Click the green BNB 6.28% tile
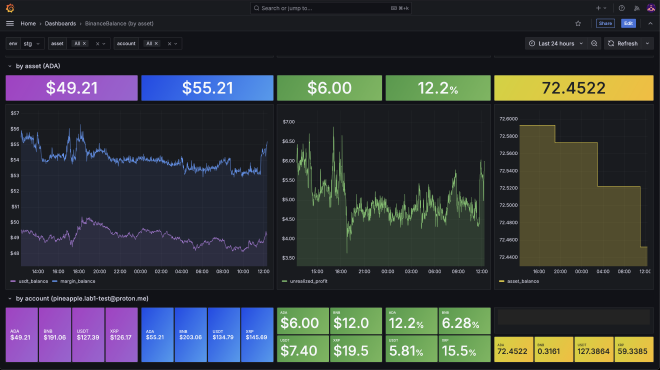This screenshot has width=660, height=370. coord(464,321)
